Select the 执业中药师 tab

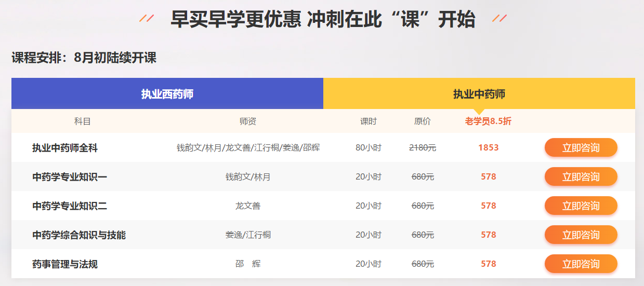pos(479,94)
